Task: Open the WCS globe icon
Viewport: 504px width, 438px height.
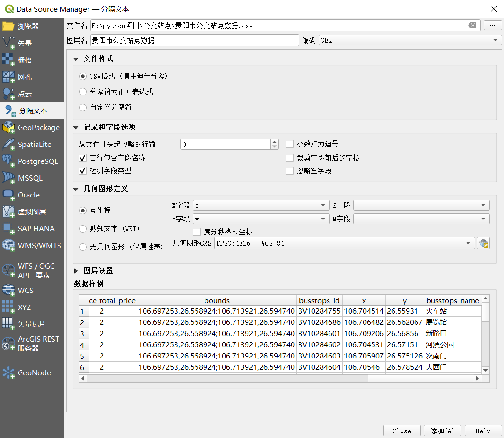Action: 8,290
